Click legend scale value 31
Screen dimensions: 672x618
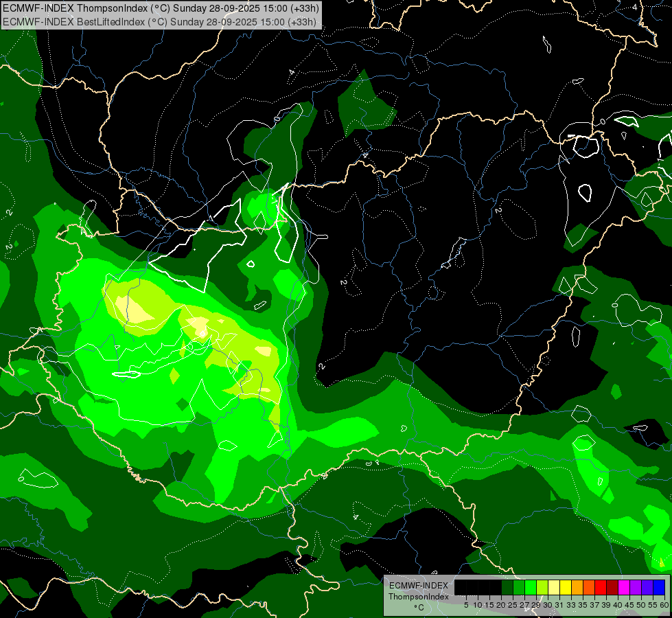(x=559, y=605)
